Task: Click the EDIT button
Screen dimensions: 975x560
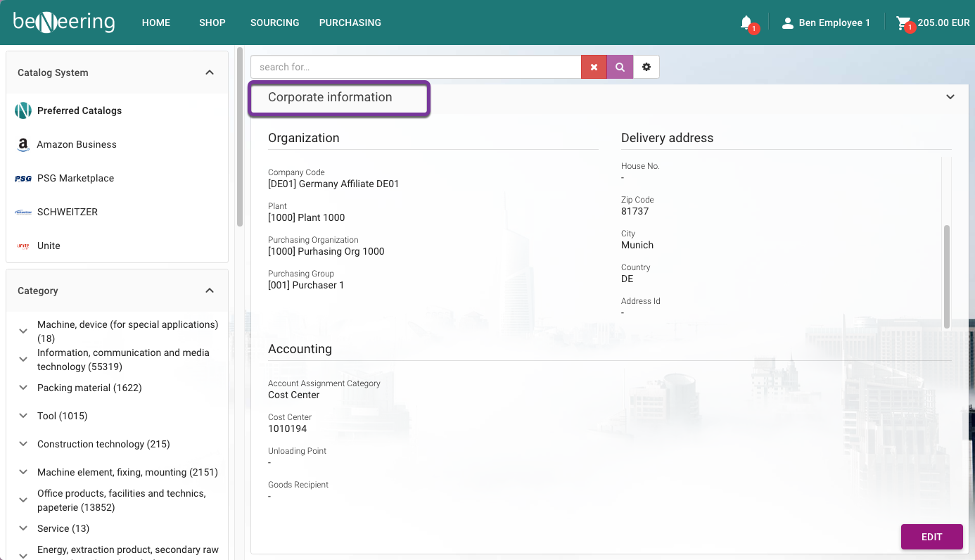Action: (x=931, y=537)
